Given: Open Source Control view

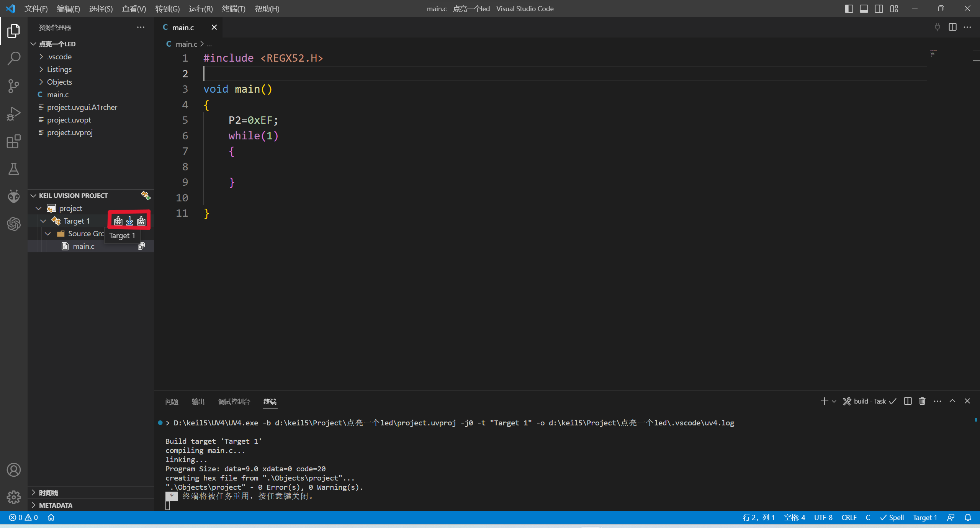Looking at the screenshot, I should (14, 86).
